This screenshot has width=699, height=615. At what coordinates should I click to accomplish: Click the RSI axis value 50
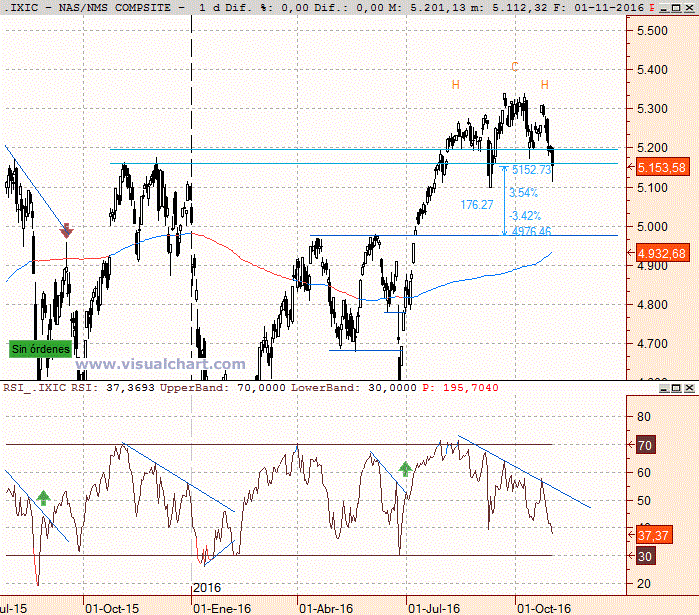tap(644, 500)
